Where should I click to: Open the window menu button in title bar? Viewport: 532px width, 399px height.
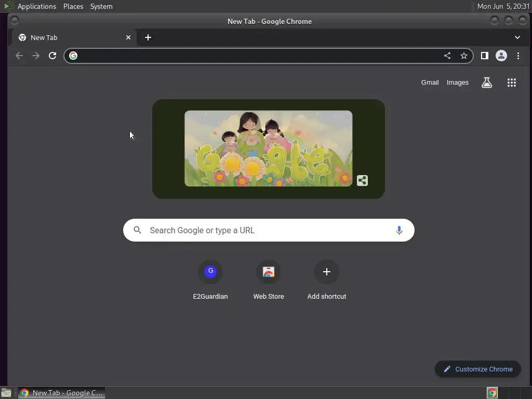coord(15,21)
